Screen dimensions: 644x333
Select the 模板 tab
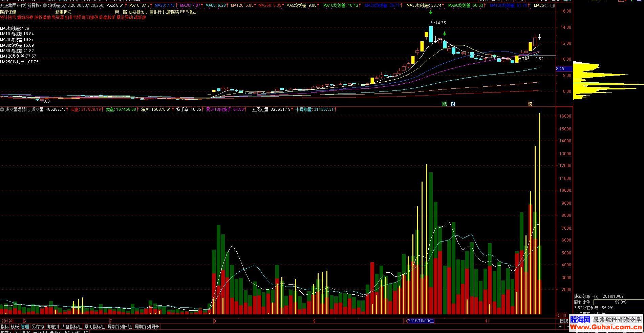pos(15,327)
